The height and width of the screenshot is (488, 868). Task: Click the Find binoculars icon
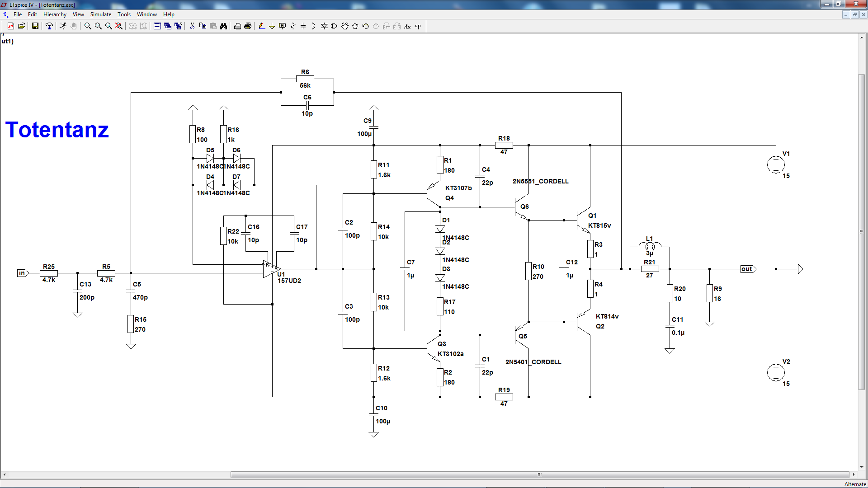[x=223, y=26]
